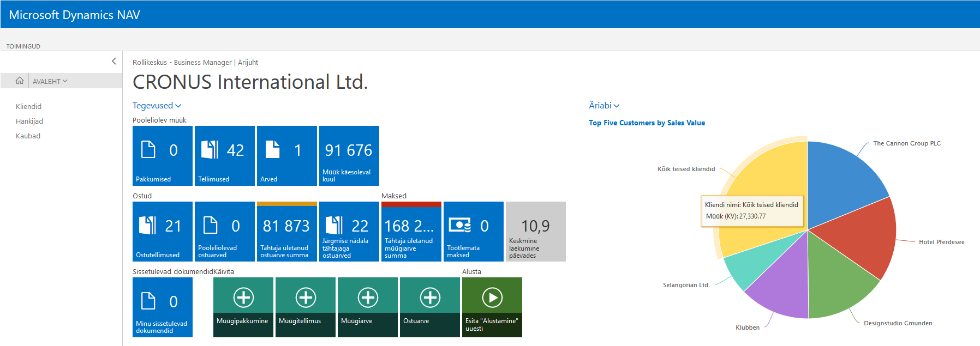Open the Tellimused tile with 42 orders

coord(225,156)
